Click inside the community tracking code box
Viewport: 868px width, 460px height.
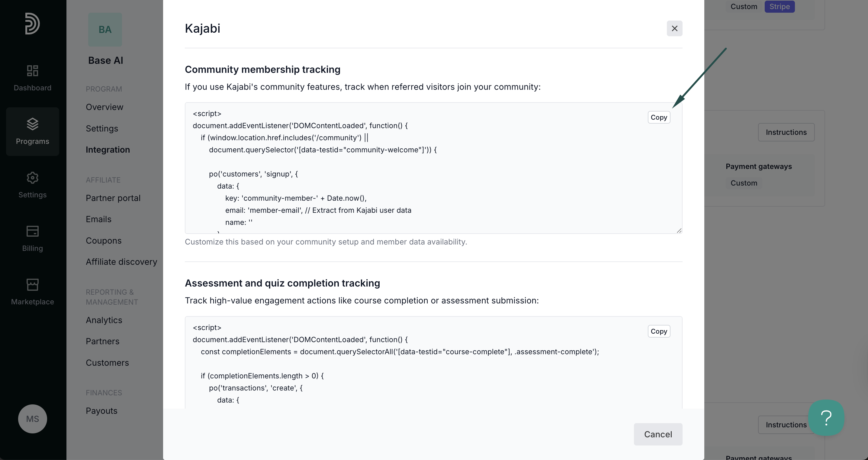[x=433, y=168]
